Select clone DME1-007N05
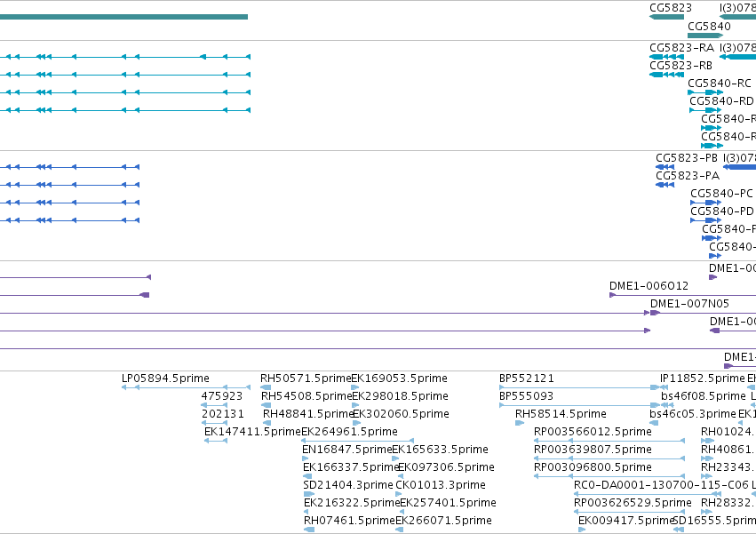756x534 pixels. (689, 304)
